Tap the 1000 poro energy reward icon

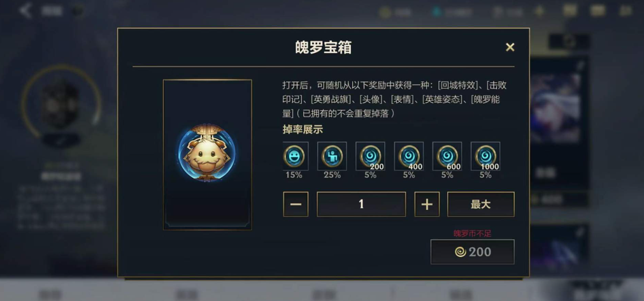pos(485,156)
